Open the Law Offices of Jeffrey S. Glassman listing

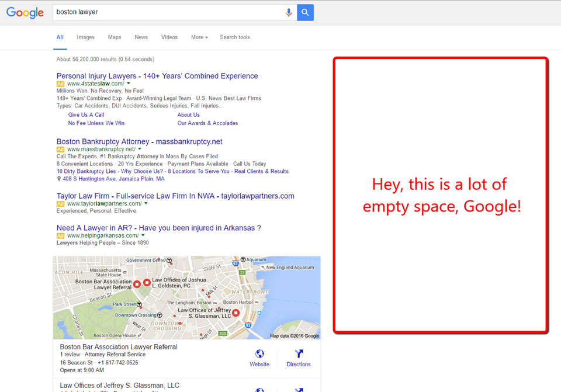pyautogui.click(x=119, y=385)
